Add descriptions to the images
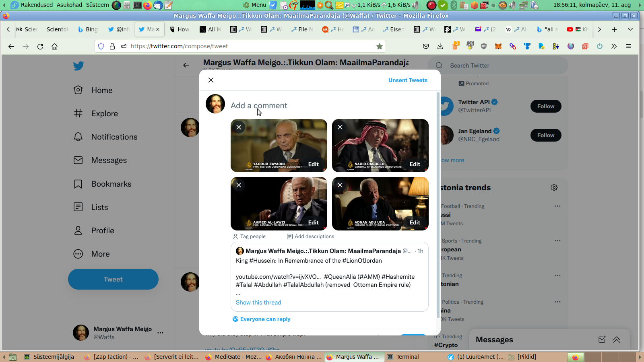 click(x=310, y=237)
